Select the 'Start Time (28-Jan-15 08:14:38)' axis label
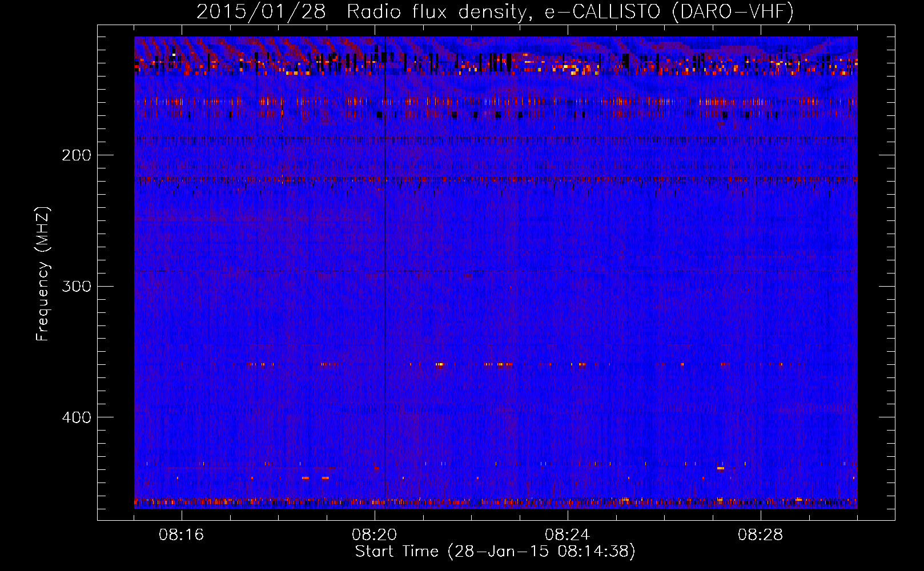Viewport: 924px width, 571px height. coord(495,552)
